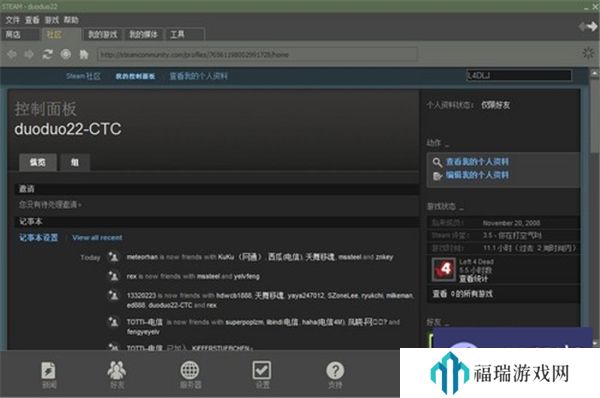Click the 查看 所有游戏 link
The width and height of the screenshot is (600, 398).
tap(463, 294)
